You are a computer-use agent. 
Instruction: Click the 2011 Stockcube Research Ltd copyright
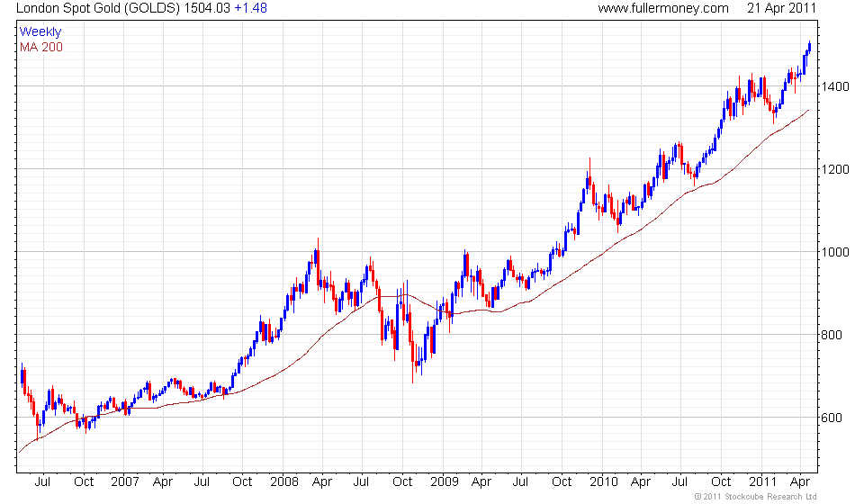coord(755,497)
